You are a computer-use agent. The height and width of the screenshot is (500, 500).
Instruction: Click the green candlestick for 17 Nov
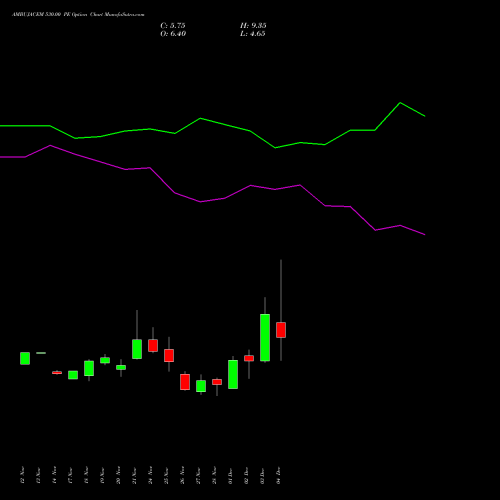pyautogui.click(x=73, y=375)
